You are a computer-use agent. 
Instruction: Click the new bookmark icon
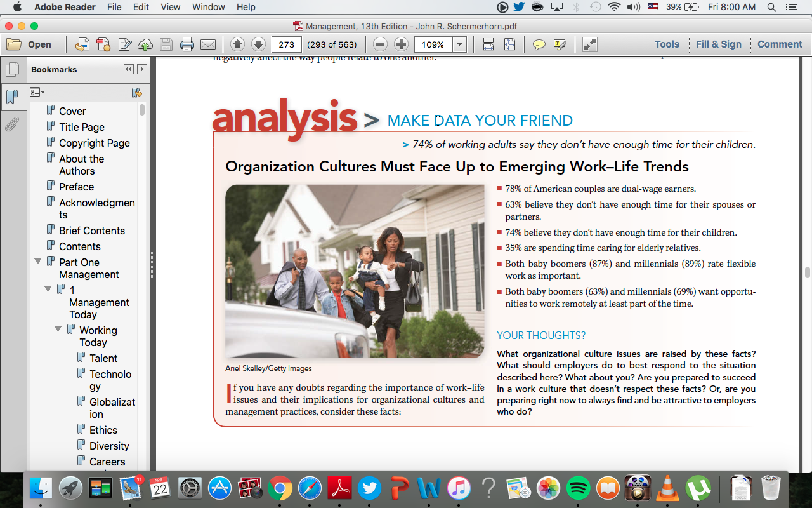136,93
